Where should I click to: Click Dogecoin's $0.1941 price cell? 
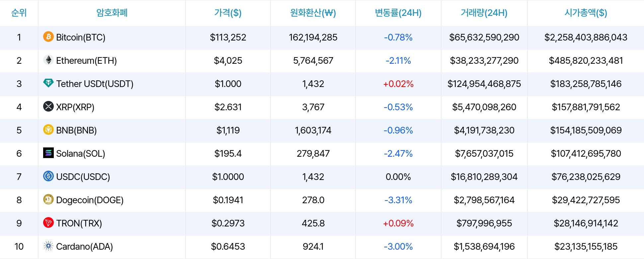[x=228, y=200]
